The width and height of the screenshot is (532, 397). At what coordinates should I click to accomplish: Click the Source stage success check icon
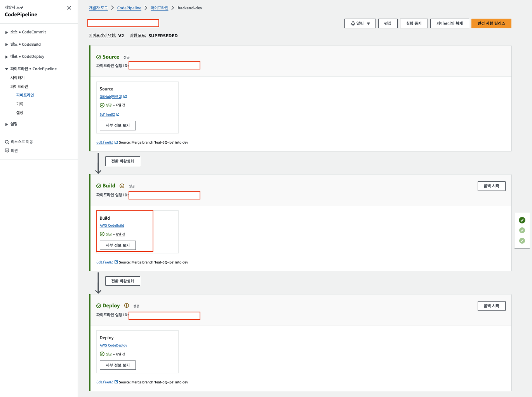click(99, 57)
